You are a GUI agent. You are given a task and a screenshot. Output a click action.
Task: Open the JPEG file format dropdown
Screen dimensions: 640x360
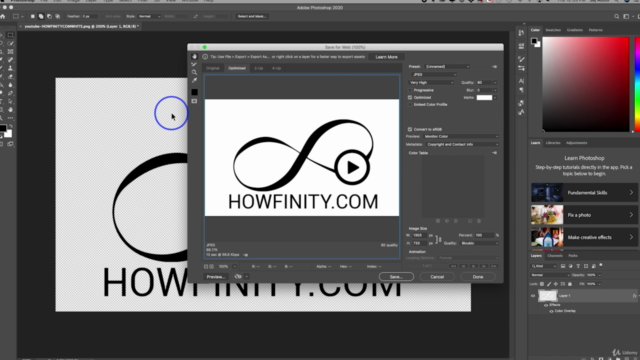(434, 75)
